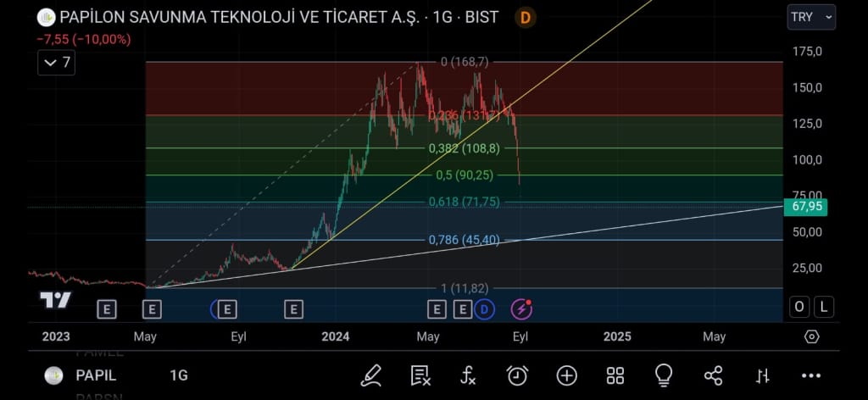Click the -7,55 (-10,00%) change value

tap(84, 39)
